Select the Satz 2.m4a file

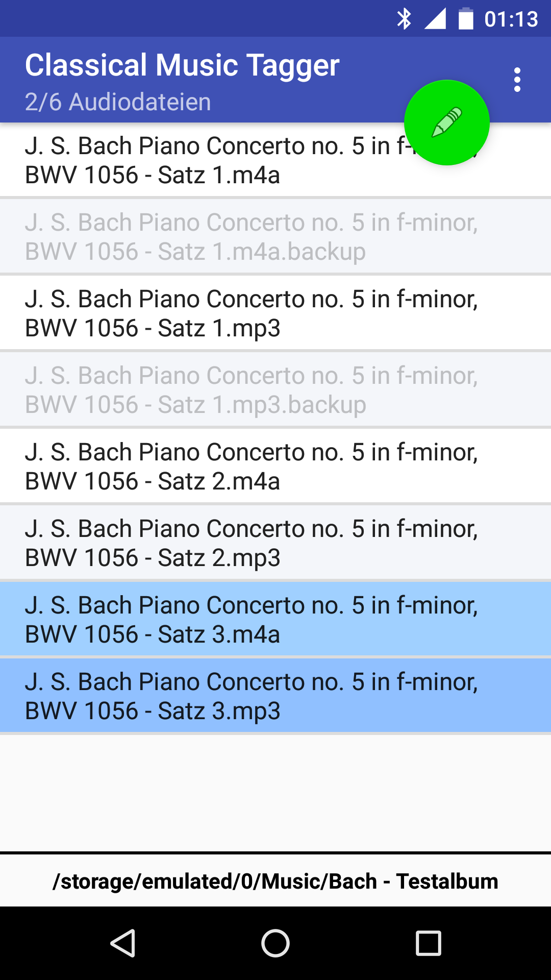coord(275,466)
